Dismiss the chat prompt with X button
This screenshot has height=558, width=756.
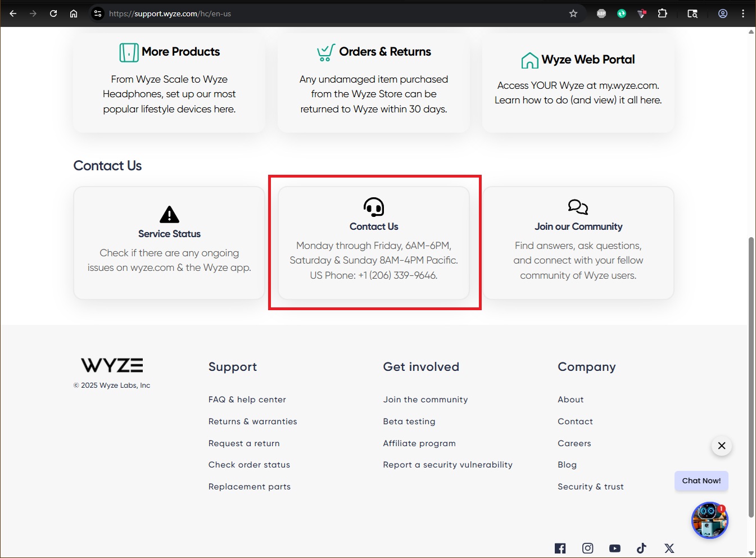[722, 446]
